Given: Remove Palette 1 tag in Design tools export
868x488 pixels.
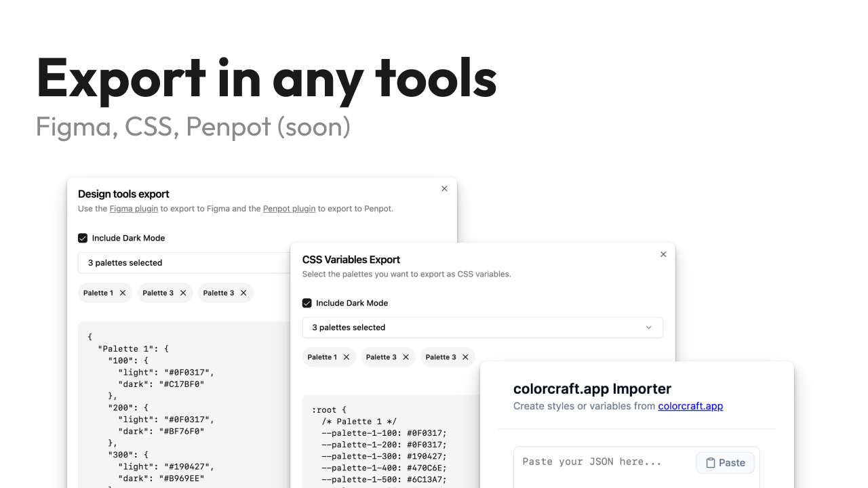Looking at the screenshot, I should (123, 293).
